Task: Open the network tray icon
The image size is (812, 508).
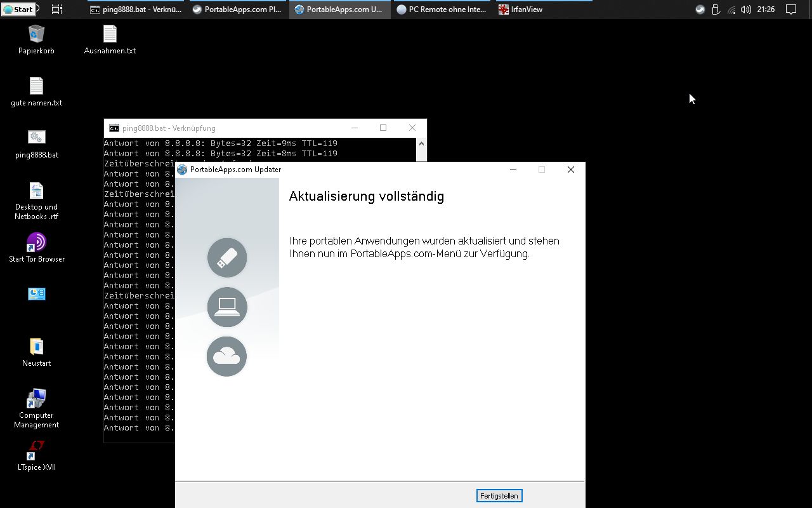Action: coord(731,10)
